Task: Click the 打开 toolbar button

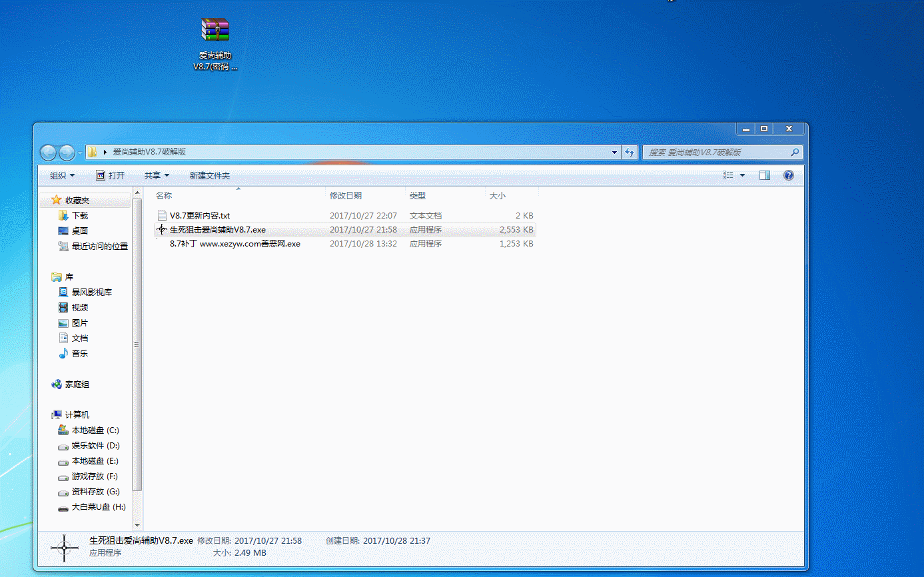Action: click(x=111, y=175)
